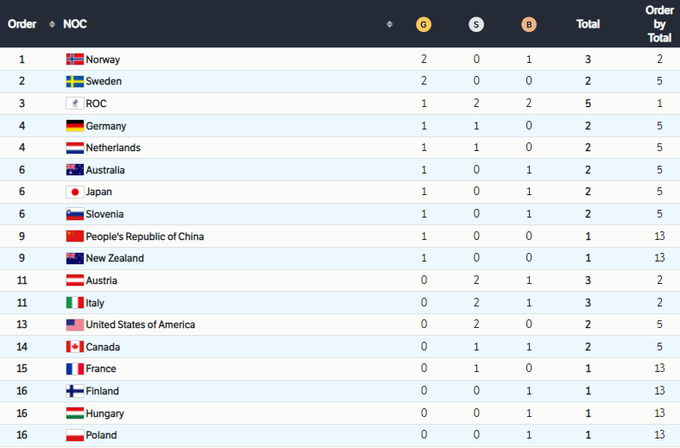The height and width of the screenshot is (448, 680).
Task: Click the Canada flag icon
Action: point(74,347)
